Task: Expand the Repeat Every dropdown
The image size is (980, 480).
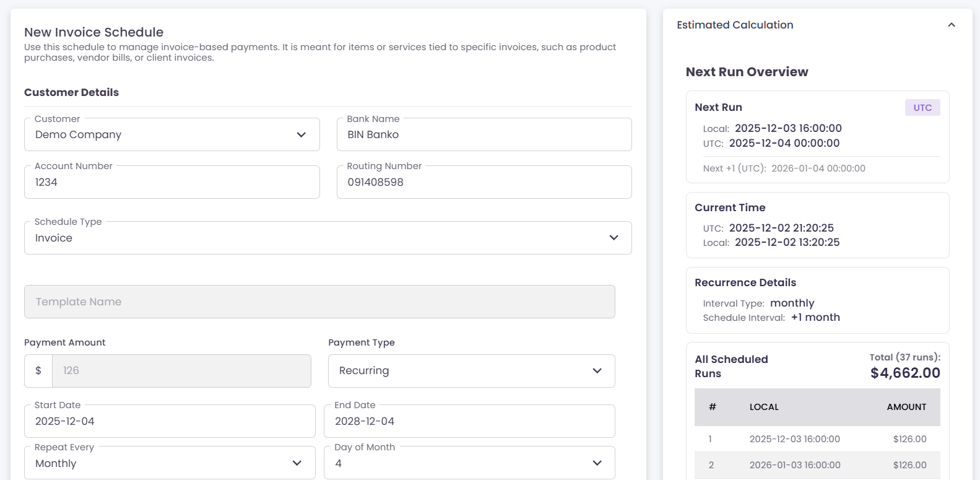Action: coord(170,463)
